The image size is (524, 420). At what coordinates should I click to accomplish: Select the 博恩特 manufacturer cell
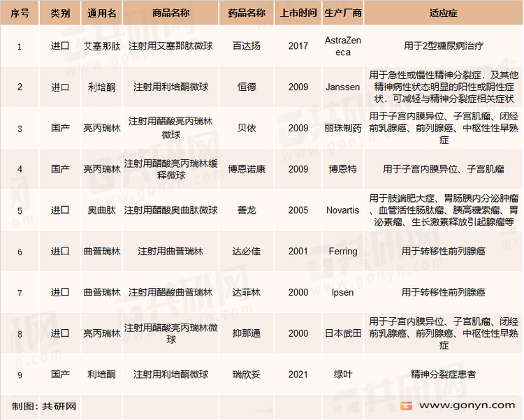coord(343,169)
